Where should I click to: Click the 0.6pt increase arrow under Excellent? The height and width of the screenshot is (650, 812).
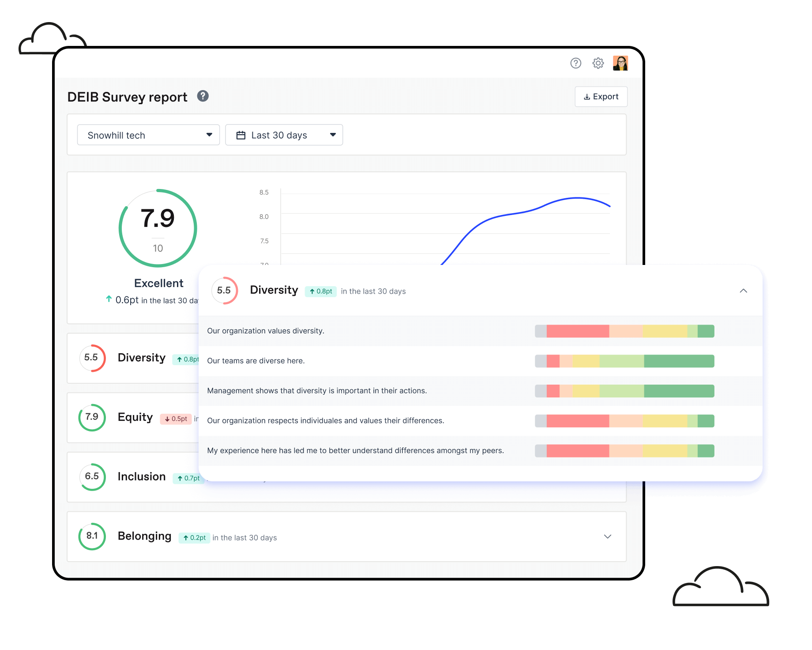tap(109, 299)
